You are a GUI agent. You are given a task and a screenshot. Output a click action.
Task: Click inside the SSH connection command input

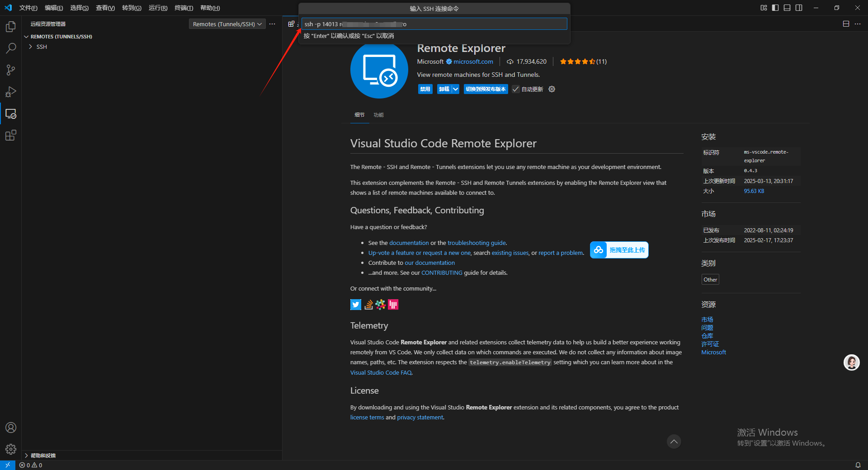434,24
